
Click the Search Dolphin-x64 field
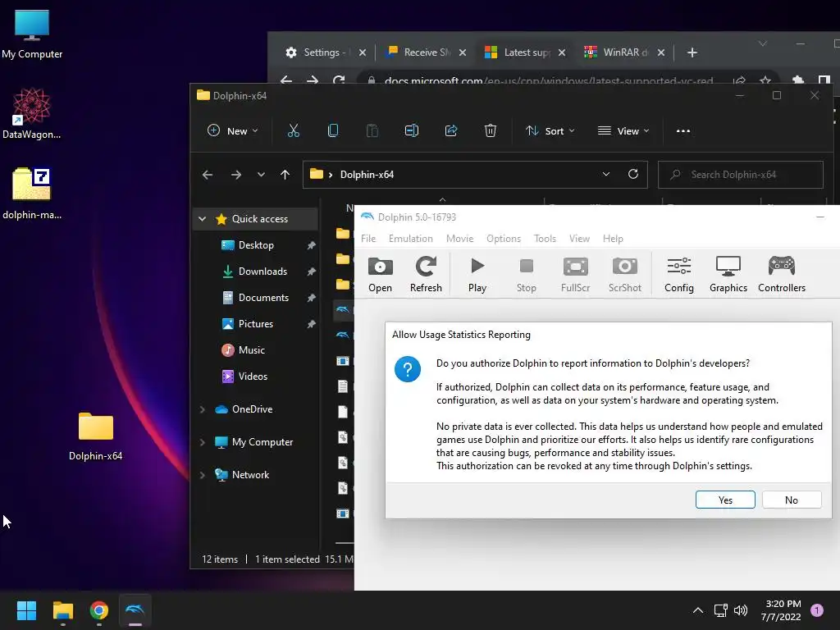(x=741, y=175)
